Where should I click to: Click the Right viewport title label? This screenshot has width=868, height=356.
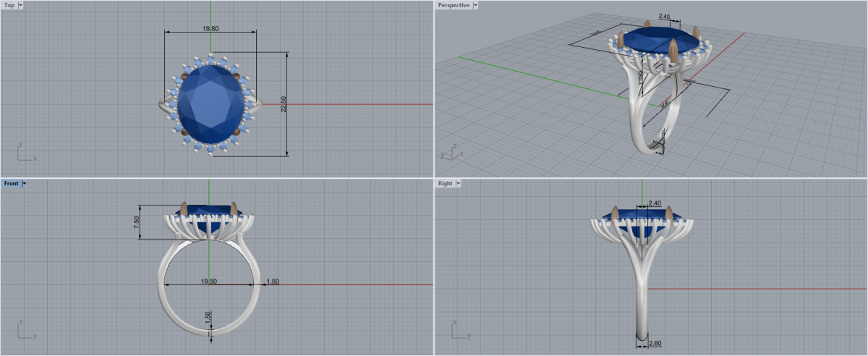click(x=445, y=184)
